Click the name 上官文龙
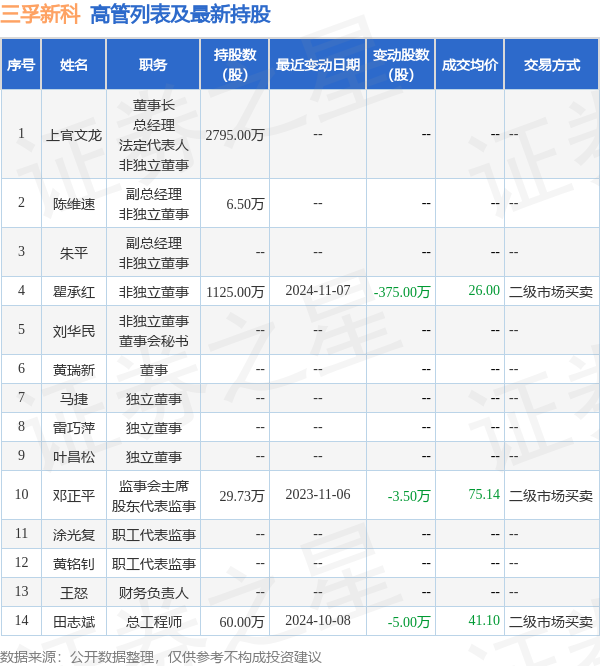The width and height of the screenshot is (600, 666). tap(74, 135)
